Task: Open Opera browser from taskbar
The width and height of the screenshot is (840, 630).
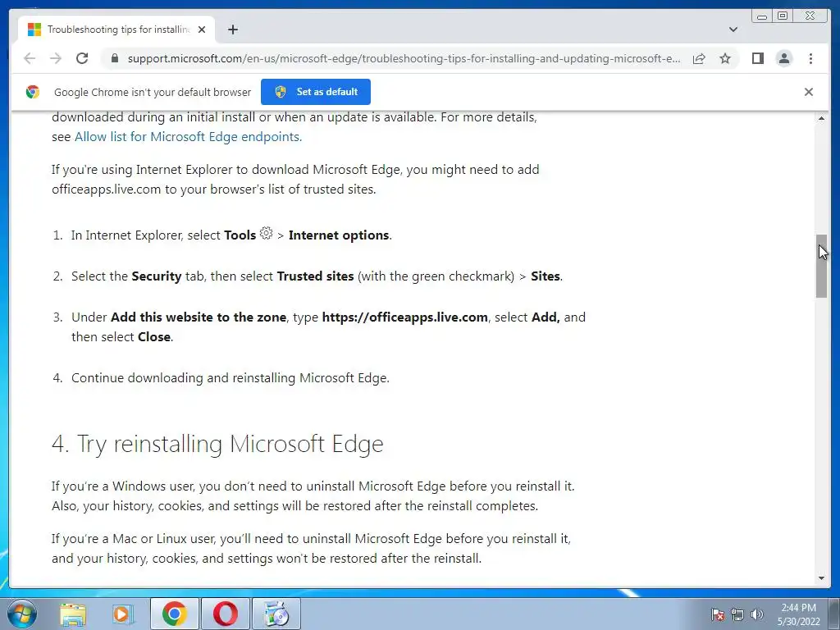Action: tap(226, 614)
